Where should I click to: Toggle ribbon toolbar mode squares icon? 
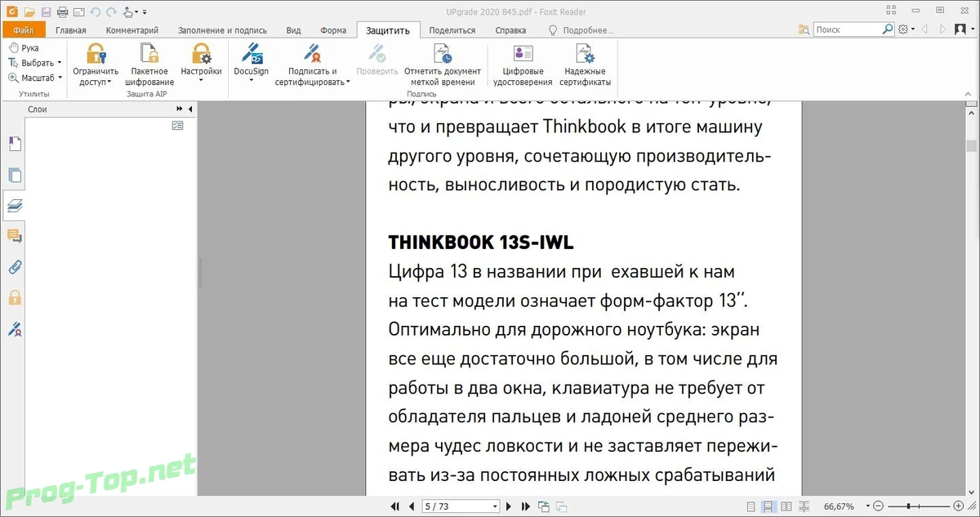(893, 11)
